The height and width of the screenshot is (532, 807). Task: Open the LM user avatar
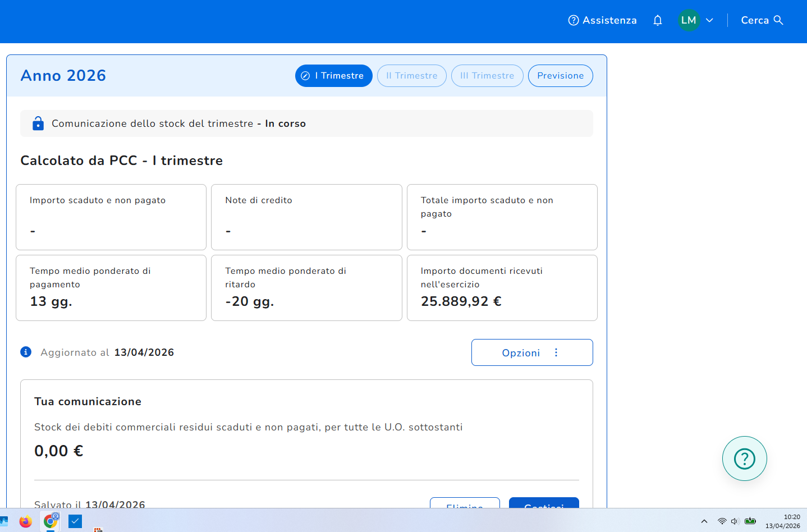[689, 20]
